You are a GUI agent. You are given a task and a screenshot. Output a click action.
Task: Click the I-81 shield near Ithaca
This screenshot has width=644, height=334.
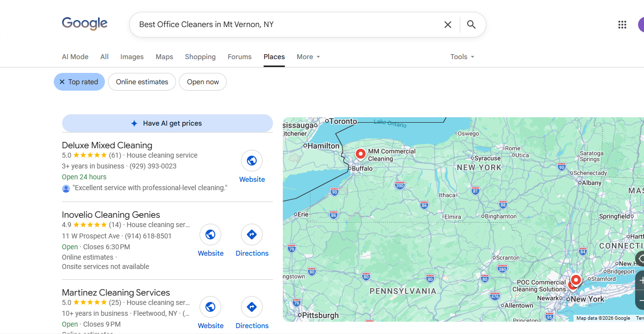[x=475, y=190]
